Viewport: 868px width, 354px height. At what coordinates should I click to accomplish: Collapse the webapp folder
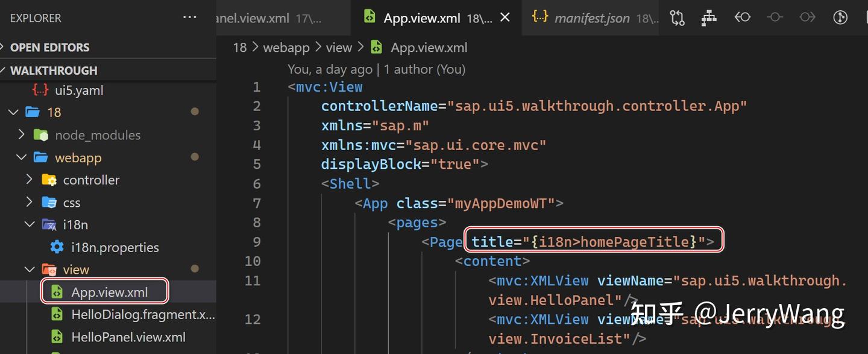22,157
